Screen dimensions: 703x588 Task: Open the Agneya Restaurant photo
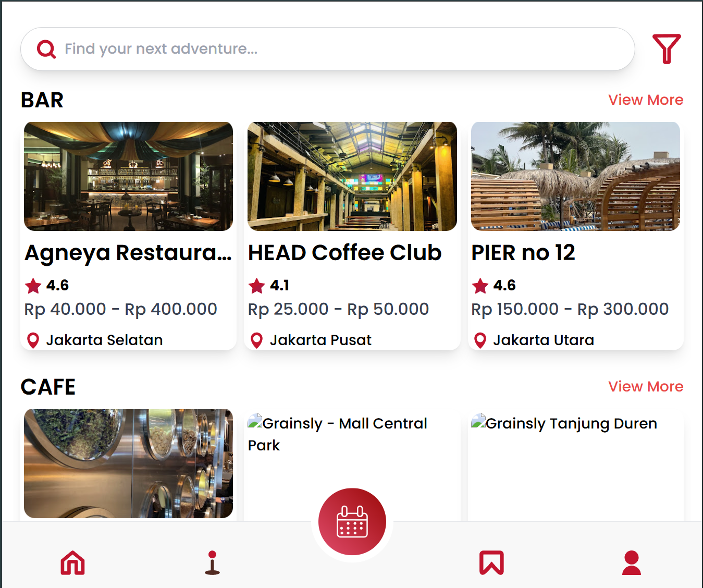tap(129, 176)
